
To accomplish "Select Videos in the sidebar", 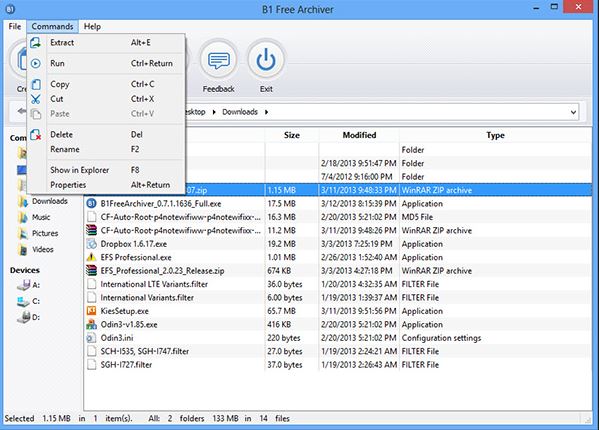I will [x=42, y=250].
